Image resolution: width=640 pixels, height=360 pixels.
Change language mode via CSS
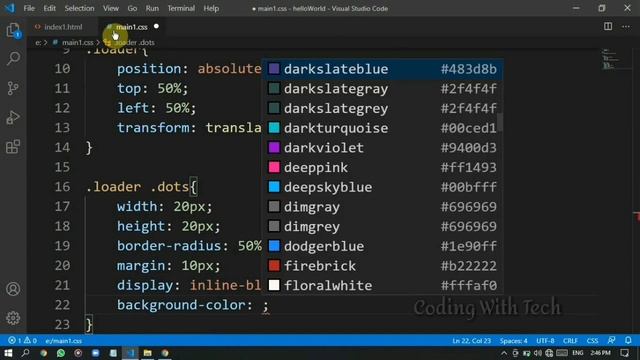pos(592,340)
